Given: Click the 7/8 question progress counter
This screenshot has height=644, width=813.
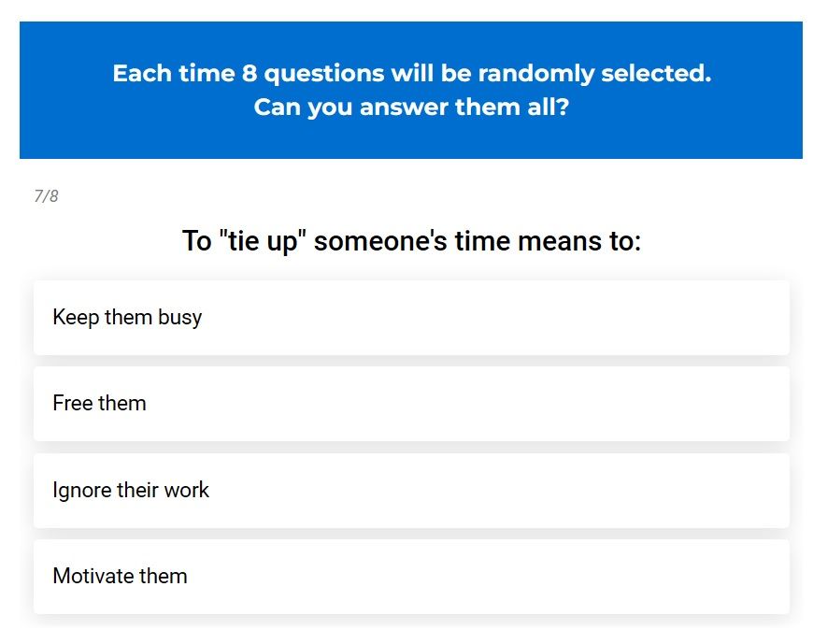Looking at the screenshot, I should 46,196.
